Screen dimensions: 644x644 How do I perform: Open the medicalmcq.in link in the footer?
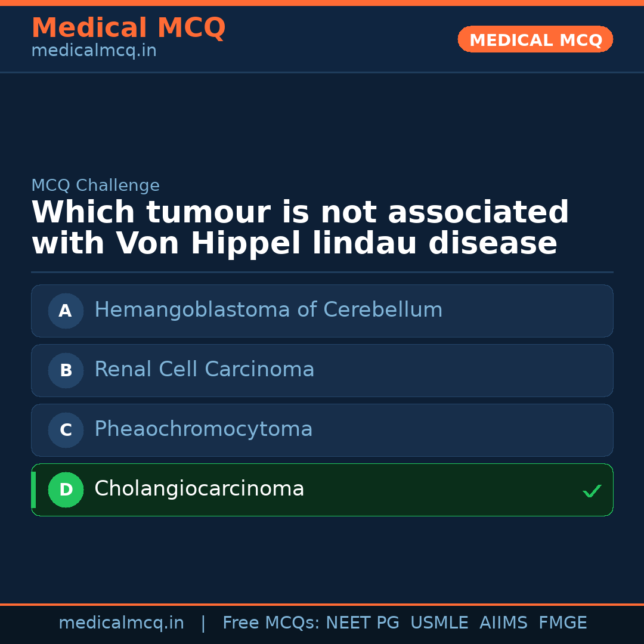pyautogui.click(x=121, y=623)
